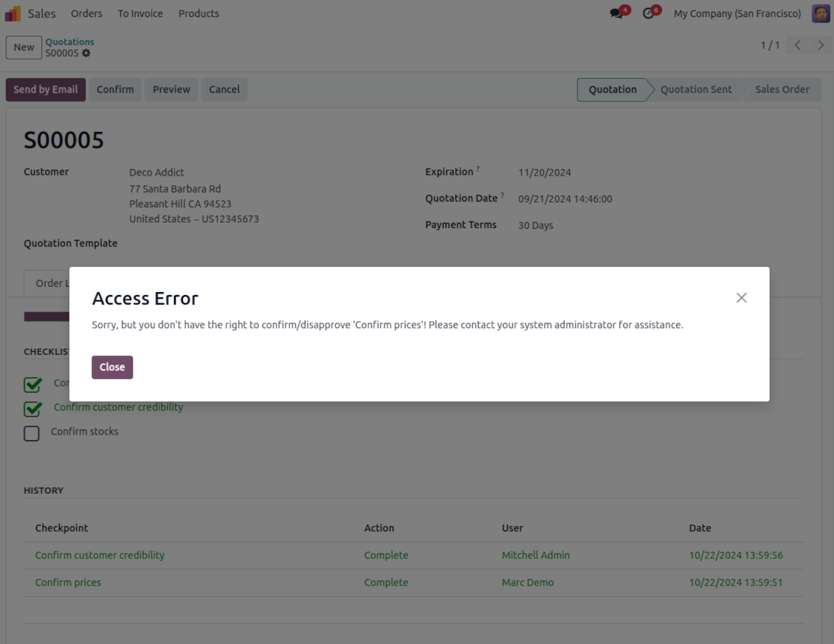Click the purple checklist progress bar
Viewport: 834px width, 644px height.
pyautogui.click(x=46, y=316)
